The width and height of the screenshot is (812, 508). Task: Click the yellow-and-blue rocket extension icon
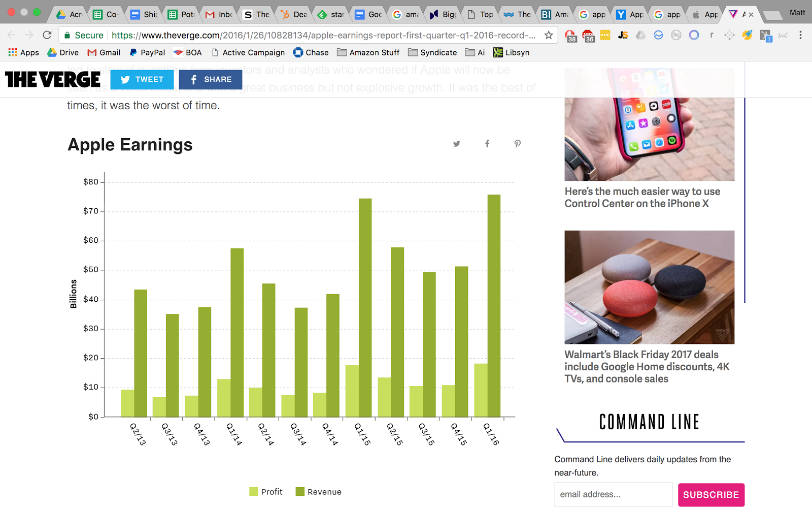(747, 35)
